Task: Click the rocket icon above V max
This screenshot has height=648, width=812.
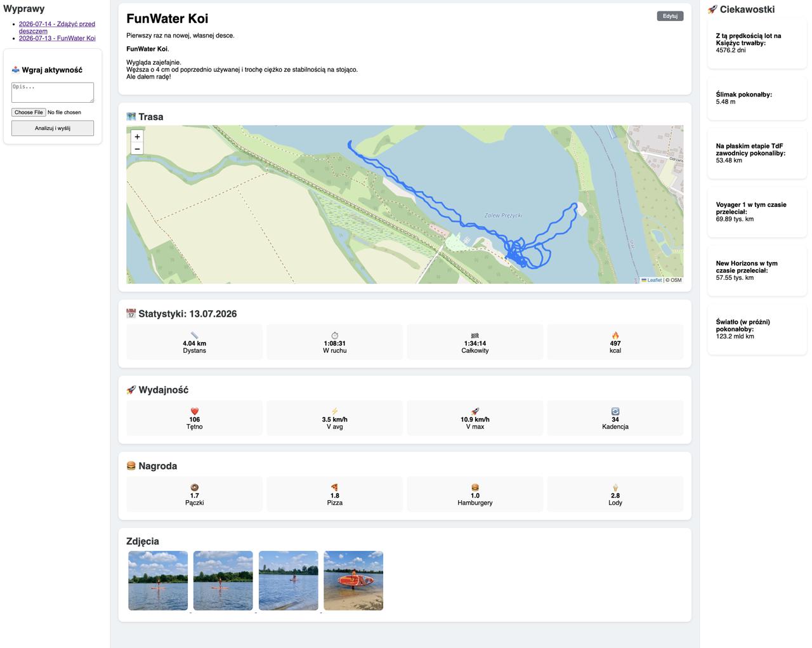Action: pos(475,411)
